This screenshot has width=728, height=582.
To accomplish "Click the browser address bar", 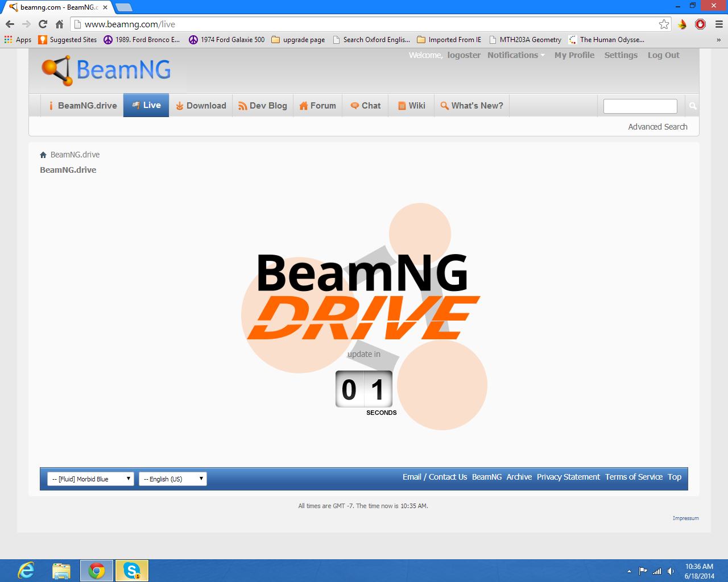I will point(370,24).
